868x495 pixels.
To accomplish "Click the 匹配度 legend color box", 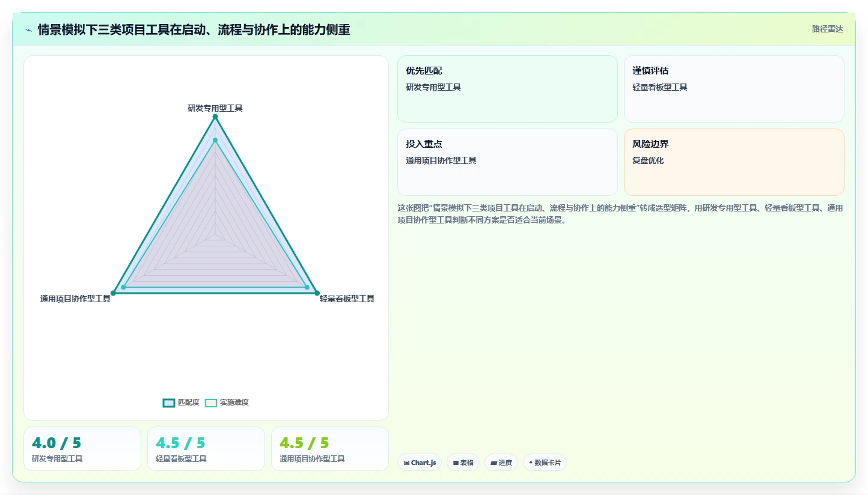I will 169,402.
